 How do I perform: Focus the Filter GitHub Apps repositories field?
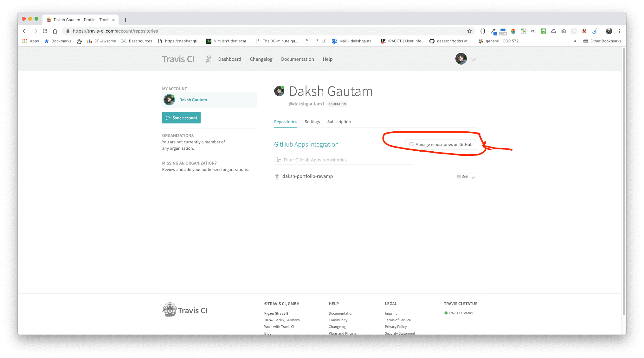coord(343,160)
